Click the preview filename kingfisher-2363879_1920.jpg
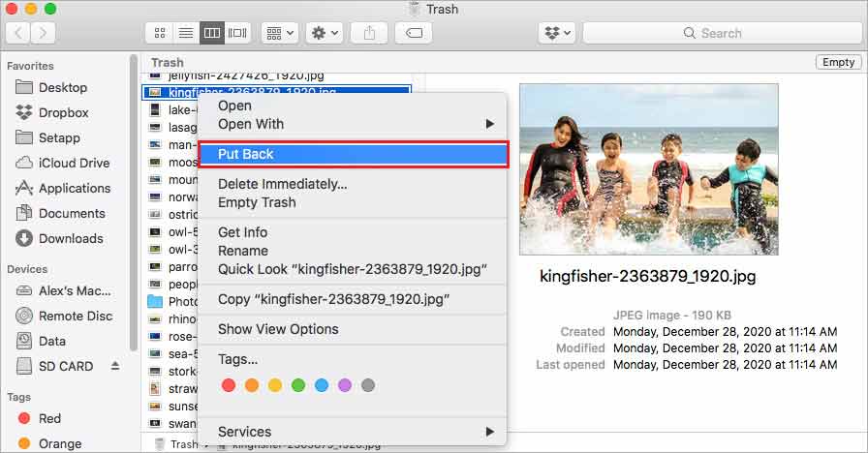Image resolution: width=868 pixels, height=453 pixels. pyautogui.click(x=648, y=276)
